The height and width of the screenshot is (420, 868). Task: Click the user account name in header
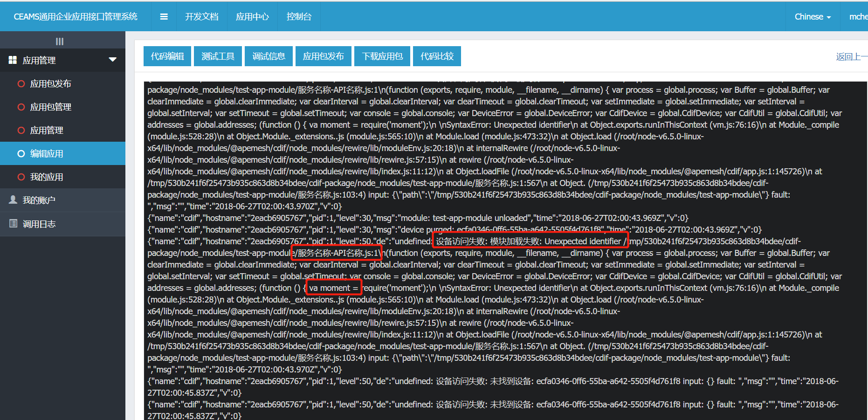click(x=858, y=17)
